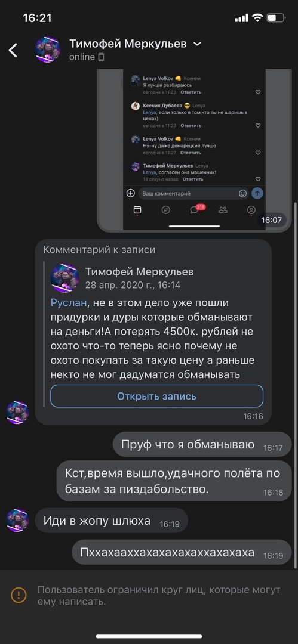Select the Кст,время вышло message bubble

(174, 481)
